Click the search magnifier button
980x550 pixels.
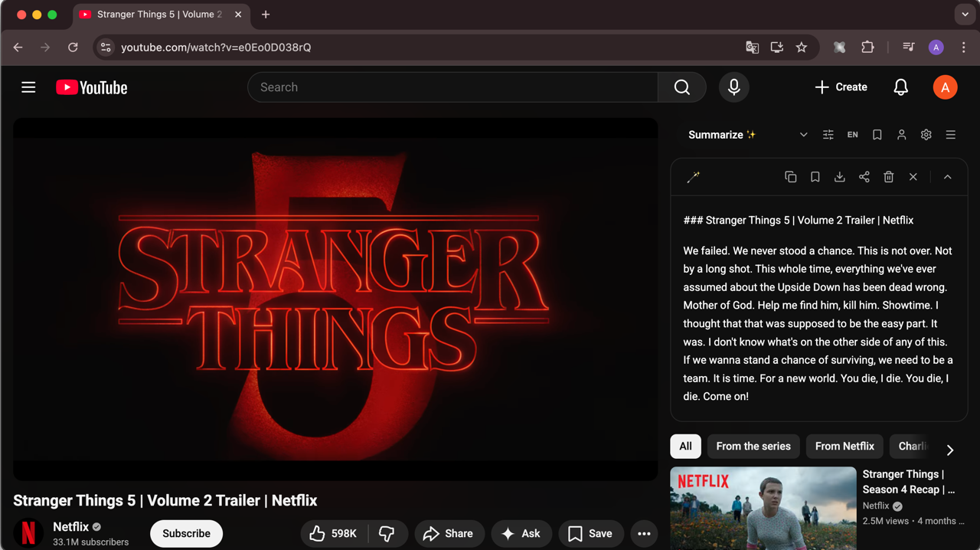point(681,87)
